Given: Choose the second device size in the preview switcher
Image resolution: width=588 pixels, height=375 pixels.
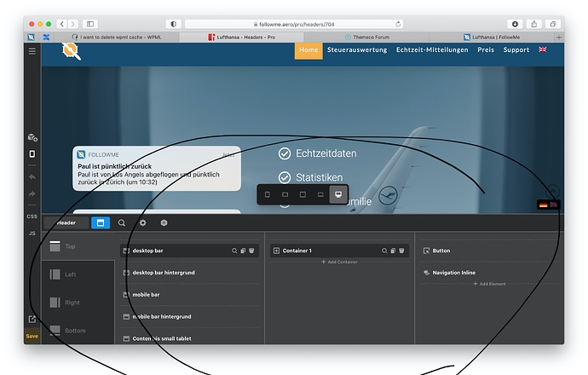Looking at the screenshot, I should (x=285, y=194).
